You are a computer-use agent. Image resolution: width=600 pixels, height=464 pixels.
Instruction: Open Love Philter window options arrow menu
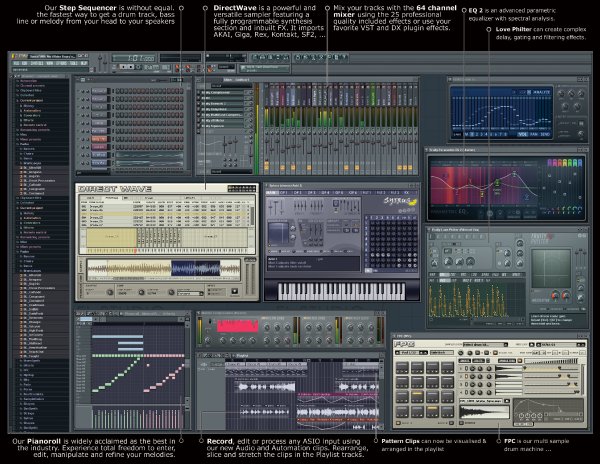[x=429, y=230]
